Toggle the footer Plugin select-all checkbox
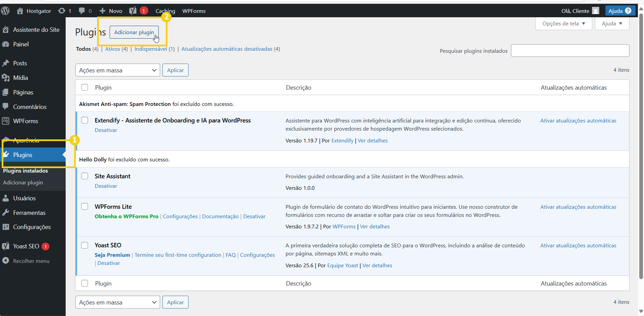The height and width of the screenshot is (316, 644). [x=85, y=283]
